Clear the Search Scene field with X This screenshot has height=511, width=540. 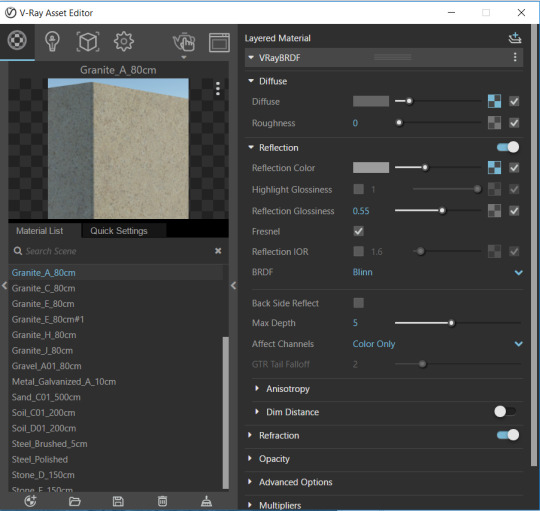click(218, 251)
